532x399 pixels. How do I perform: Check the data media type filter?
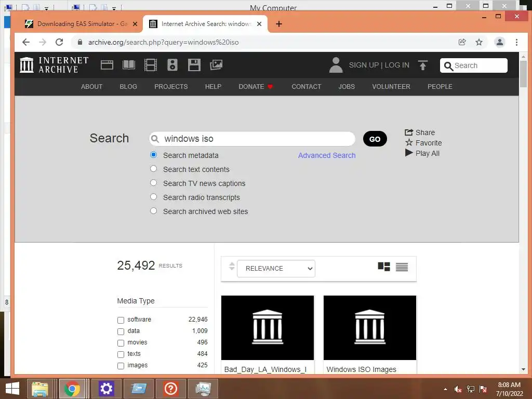(121, 331)
